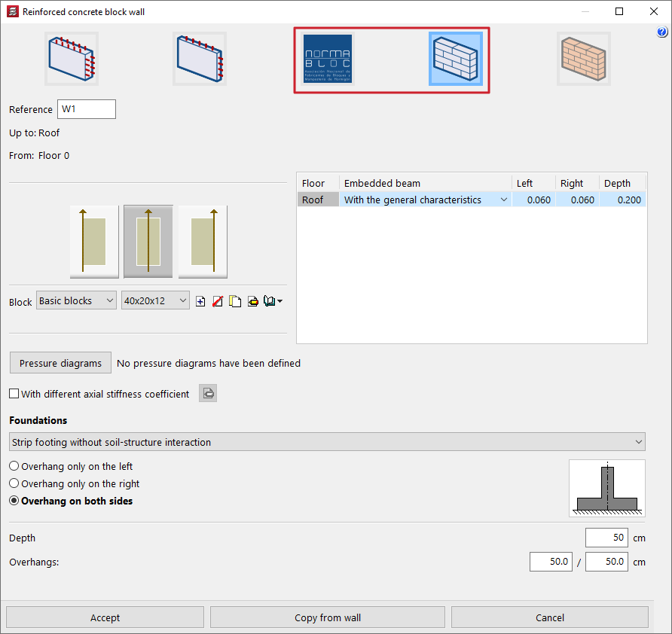This screenshot has height=634, width=672.
Task: Open the Foundations type dropdown
Action: (x=327, y=442)
